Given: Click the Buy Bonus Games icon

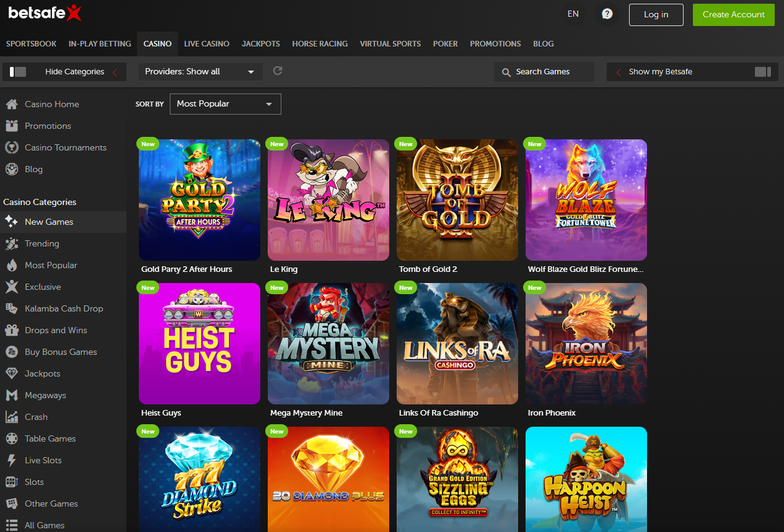Looking at the screenshot, I should 11,352.
